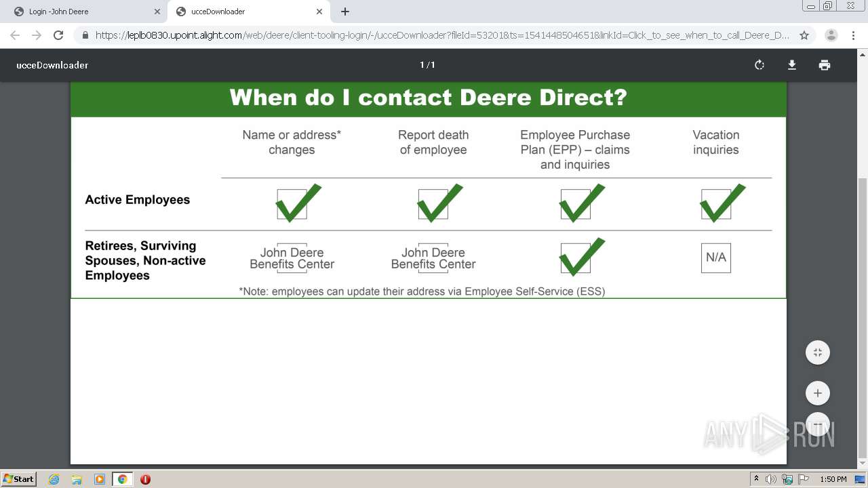This screenshot has width=868, height=488.
Task: Click Active Employees report death checkmark
Action: 439,203
